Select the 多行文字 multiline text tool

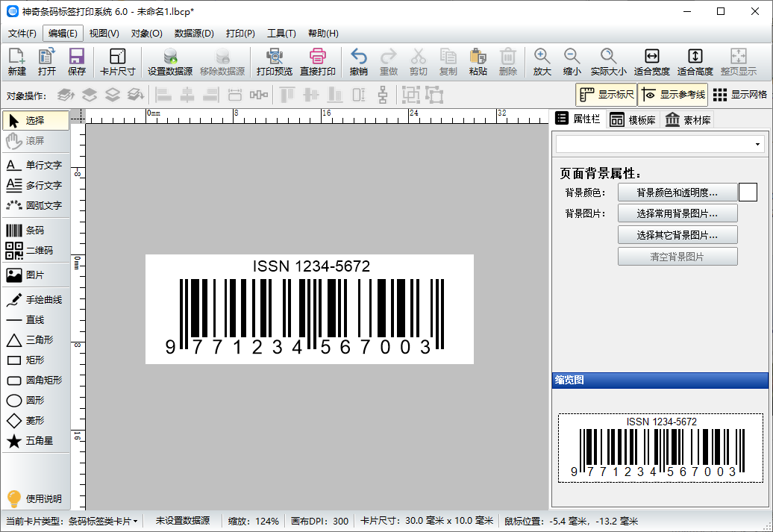point(35,185)
